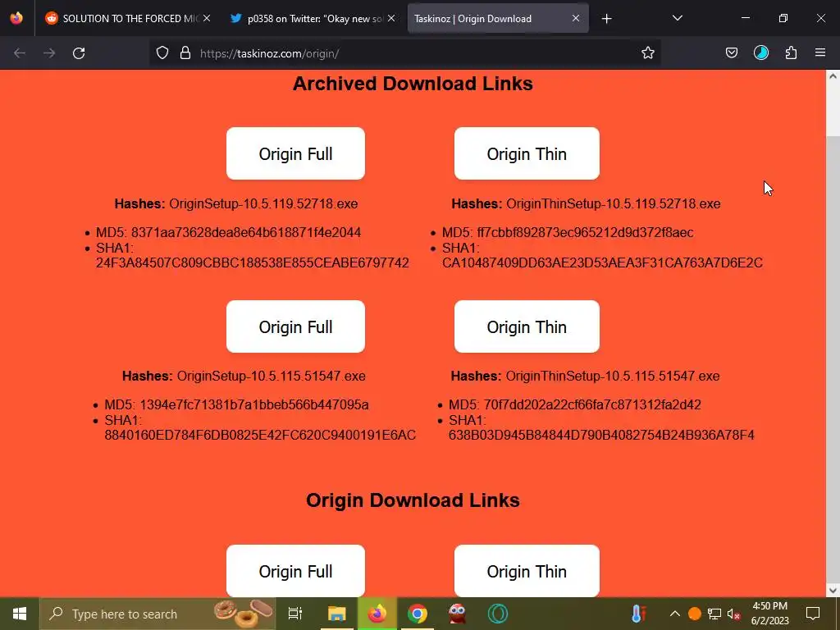Image resolution: width=840 pixels, height=630 pixels.
Task: Download Origin Thin version 10.5.115.51547
Action: [x=527, y=326]
